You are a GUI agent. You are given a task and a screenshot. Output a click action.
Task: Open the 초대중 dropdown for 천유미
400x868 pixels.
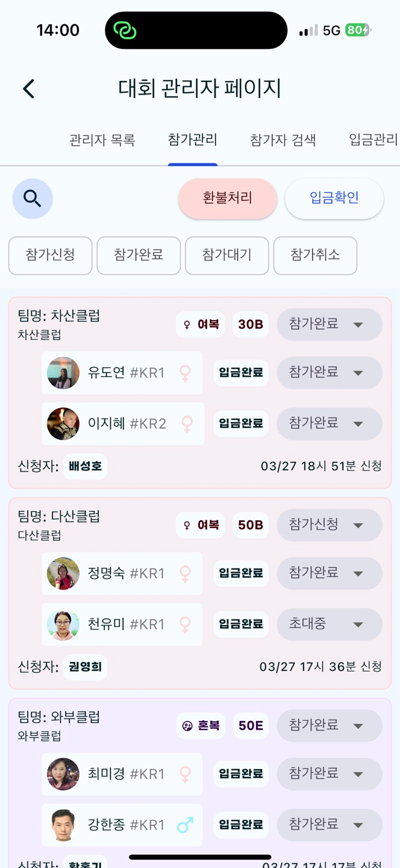coord(330,624)
